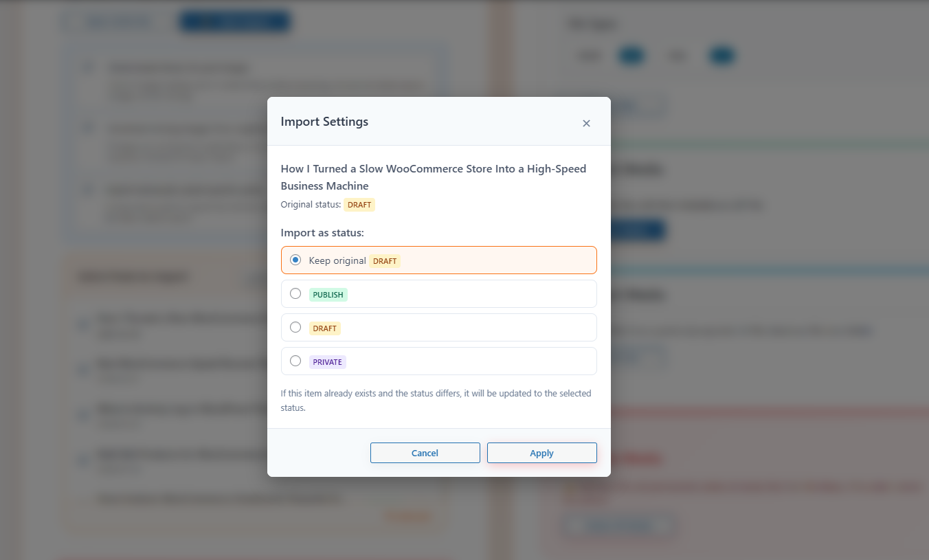
Task: Click the WooCommerce Store post title text
Action: tap(433, 177)
